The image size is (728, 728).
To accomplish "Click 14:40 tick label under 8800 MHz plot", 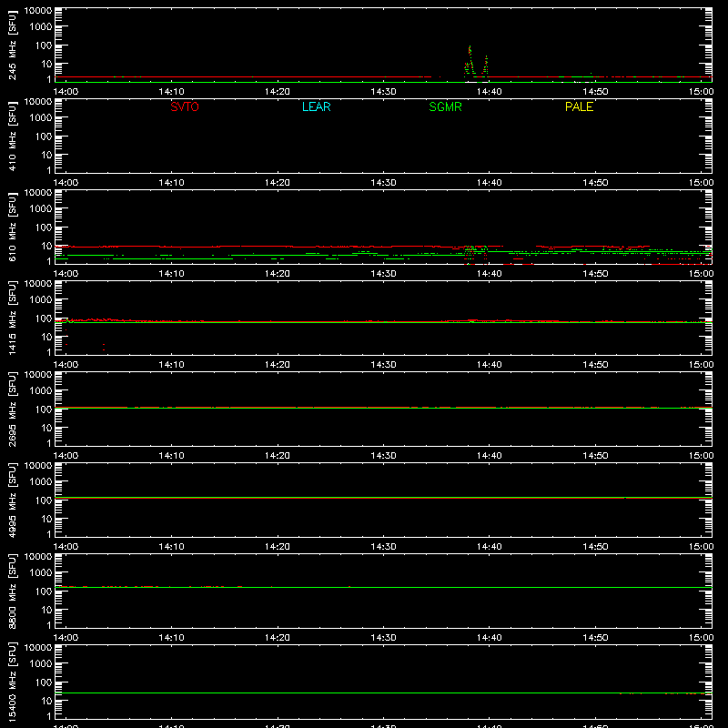I will (490, 638).
